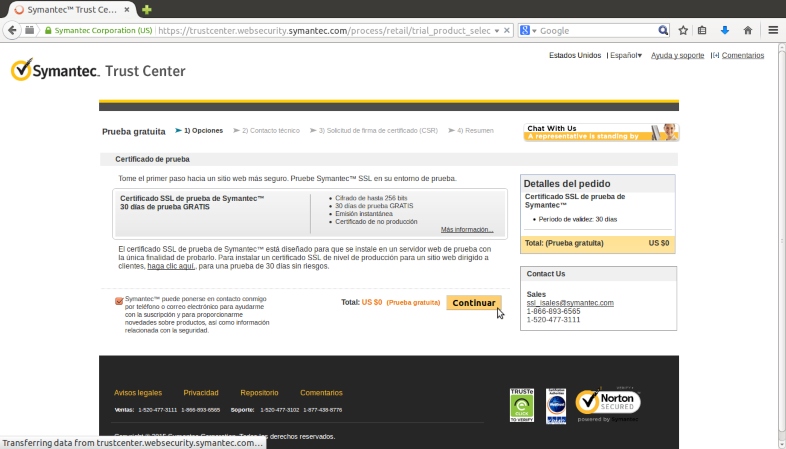
Task: Uncheck the Symantec contact consent checkbox
Action: 119,301
